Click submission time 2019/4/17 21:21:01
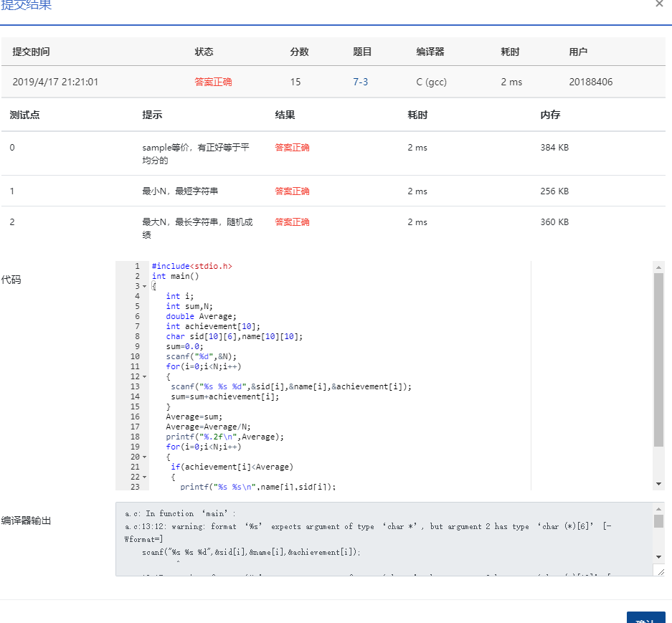 (55, 82)
